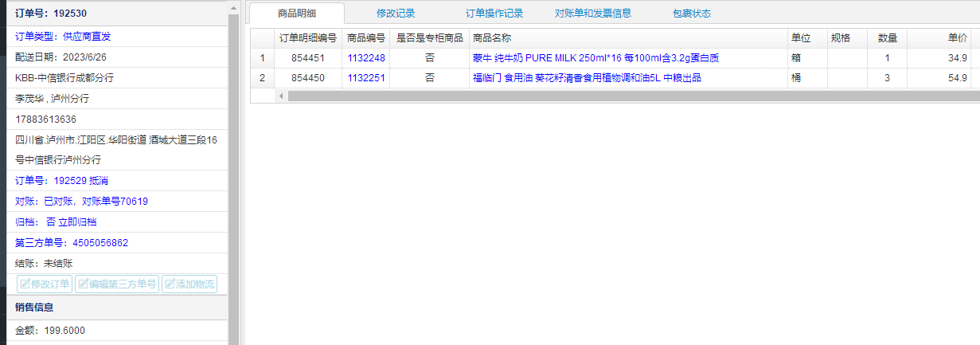
Task: Click the 商品名称 column header
Action: click(x=627, y=38)
